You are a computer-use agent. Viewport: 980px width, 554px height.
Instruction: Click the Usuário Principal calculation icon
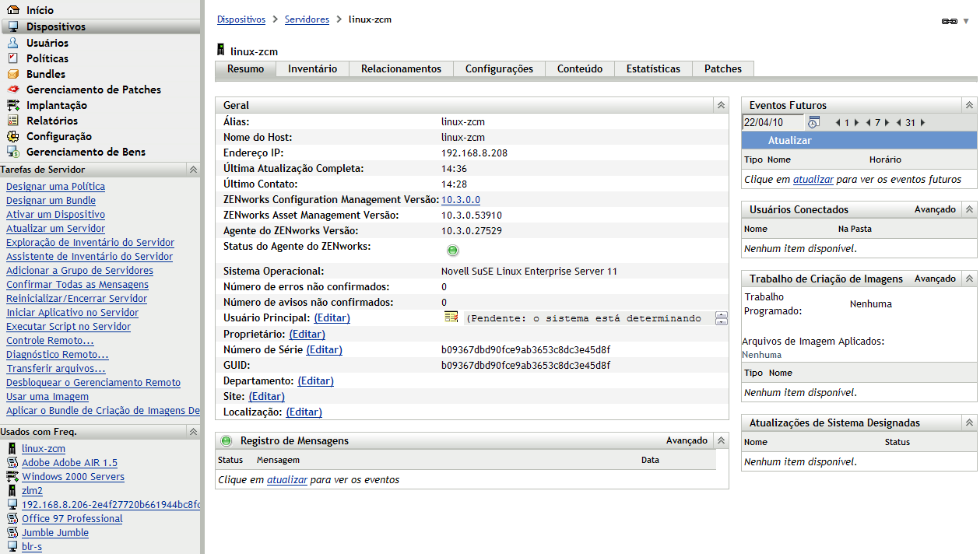451,317
